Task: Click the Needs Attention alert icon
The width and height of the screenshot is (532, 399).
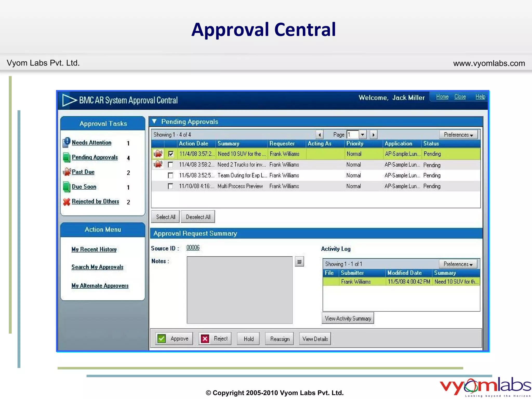Action: 66,142
